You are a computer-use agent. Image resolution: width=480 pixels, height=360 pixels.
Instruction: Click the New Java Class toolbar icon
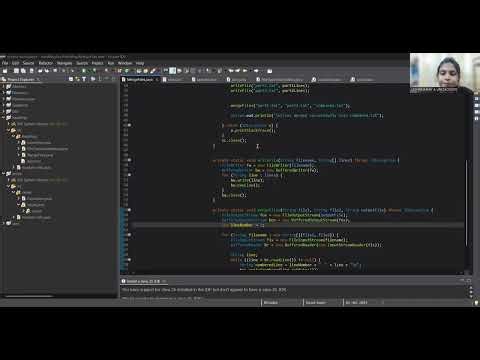[x=127, y=71]
